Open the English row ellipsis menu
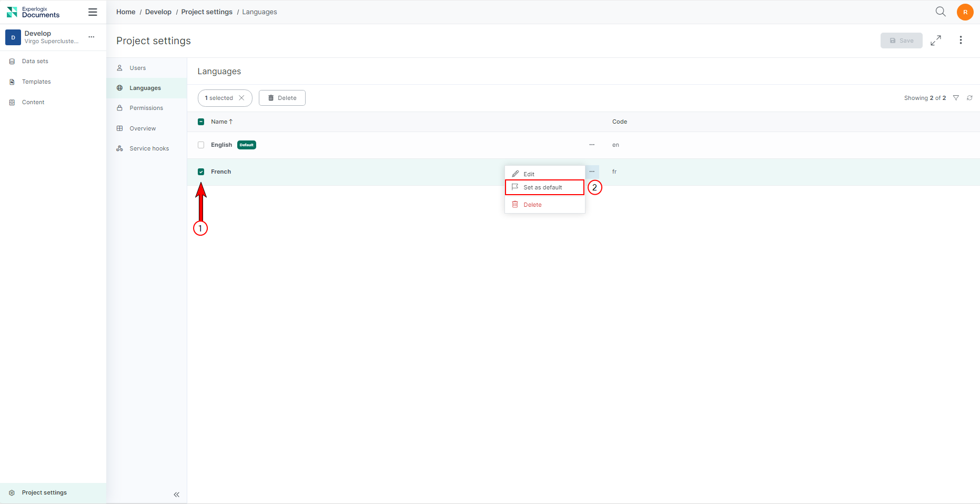980x504 pixels. pos(592,145)
